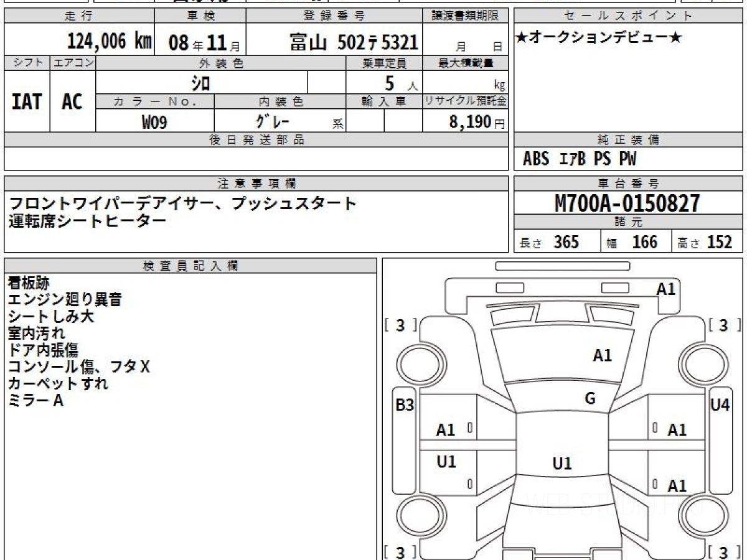This screenshot has height=560, width=747.
Task: Click the 車台番号 header
Action: tap(628, 184)
